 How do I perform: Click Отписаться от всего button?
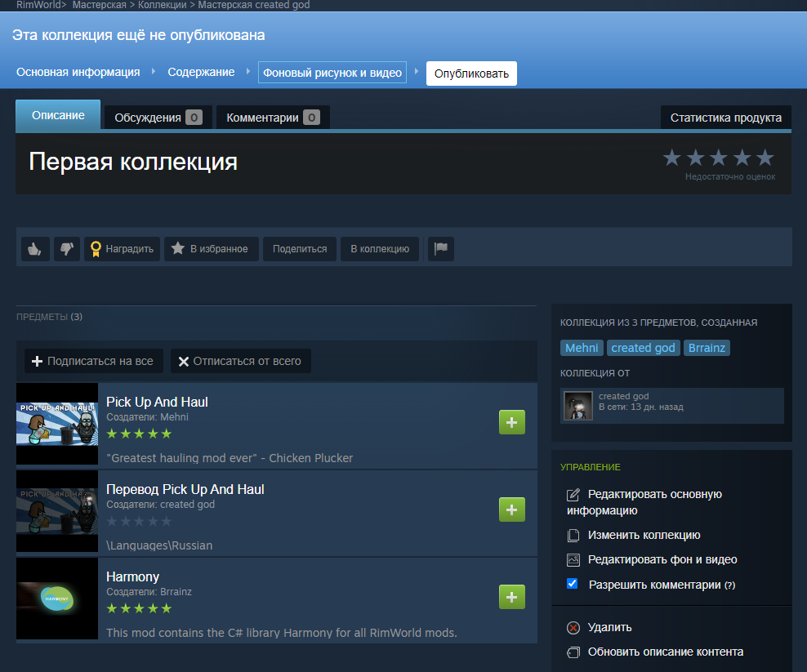241,361
